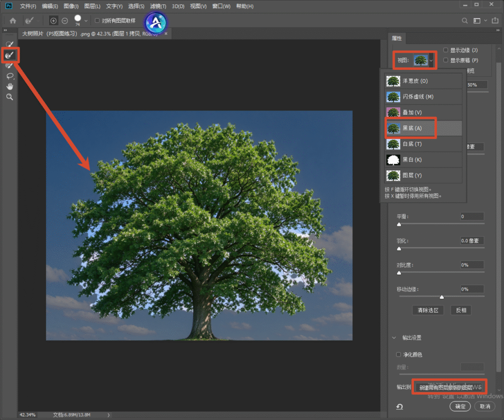Image resolution: width=504 pixels, height=420 pixels.
Task: Select the Refine Edge Brush tool
Action: click(x=10, y=55)
